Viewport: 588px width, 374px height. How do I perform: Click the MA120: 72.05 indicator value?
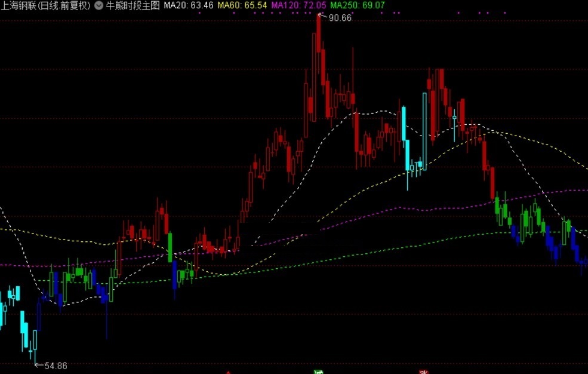pyautogui.click(x=299, y=5)
